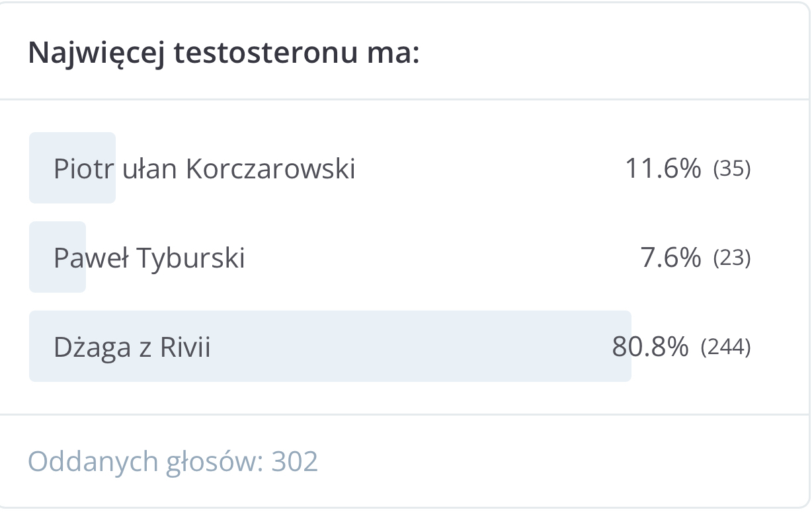Image resolution: width=812 pixels, height=514 pixels.
Task: Click the (35) vote count
Action: tap(732, 170)
